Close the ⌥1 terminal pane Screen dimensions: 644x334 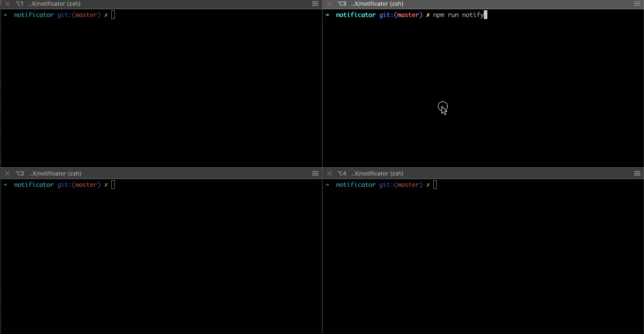click(x=7, y=4)
